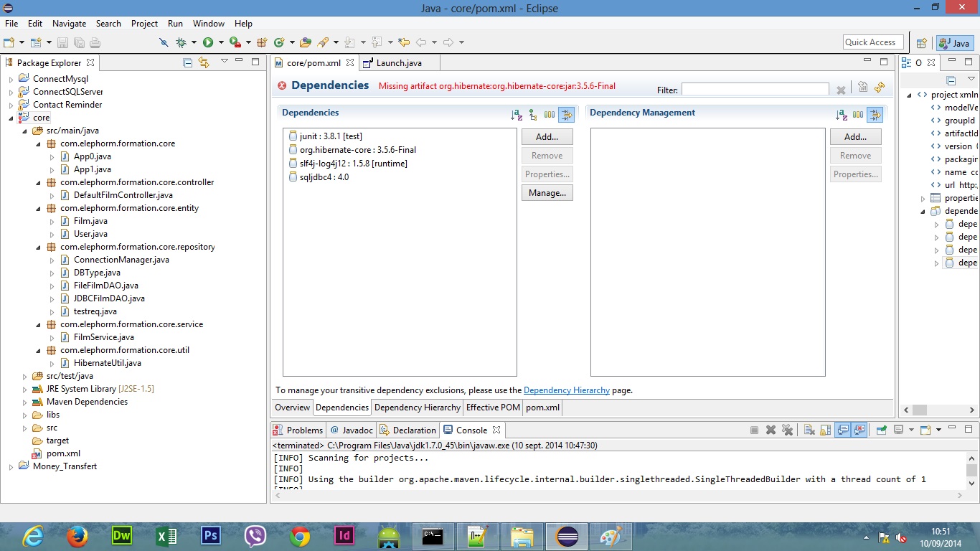Click the Quick Access field
980x551 pixels.
[873, 42]
